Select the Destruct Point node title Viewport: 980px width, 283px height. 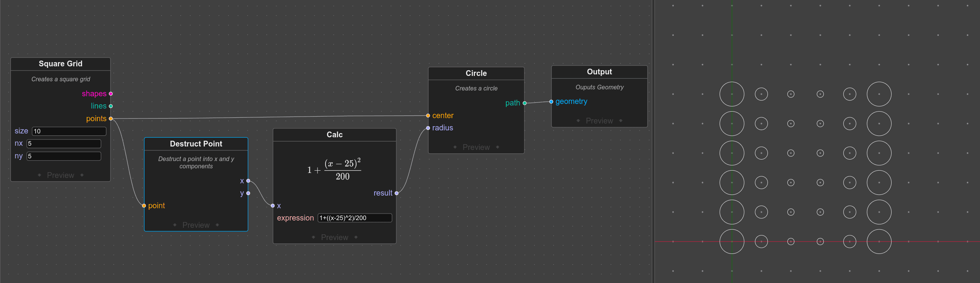pos(196,144)
